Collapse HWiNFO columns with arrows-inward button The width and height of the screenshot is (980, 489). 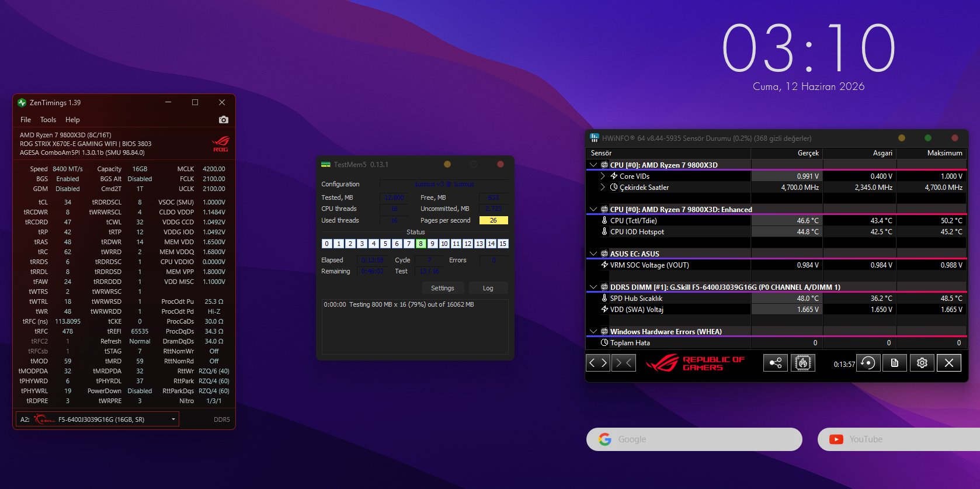(x=624, y=363)
